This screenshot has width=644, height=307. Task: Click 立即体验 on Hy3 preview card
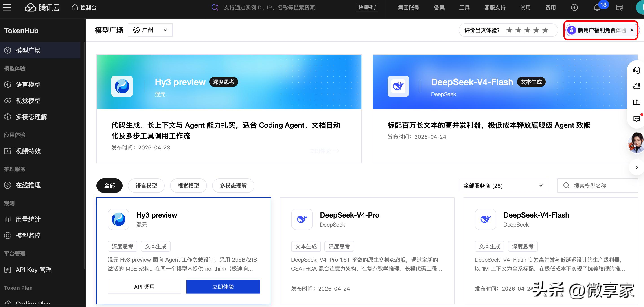point(223,287)
